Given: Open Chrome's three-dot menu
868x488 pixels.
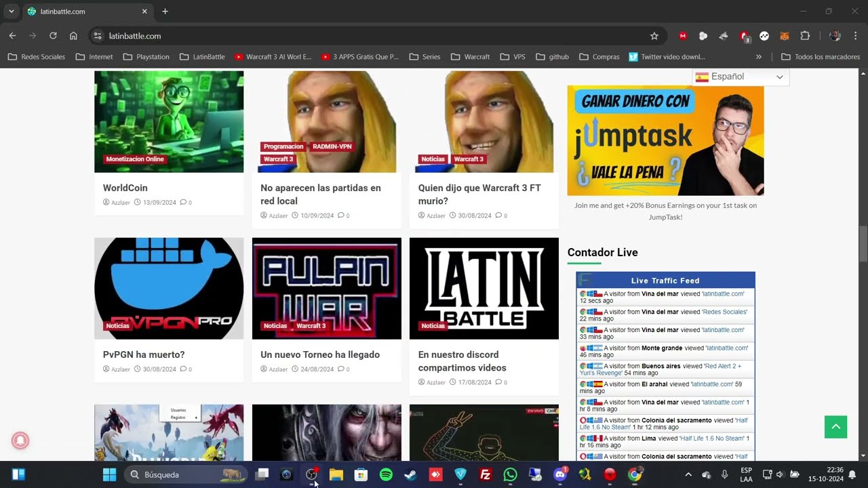Looking at the screenshot, I should coord(855,36).
